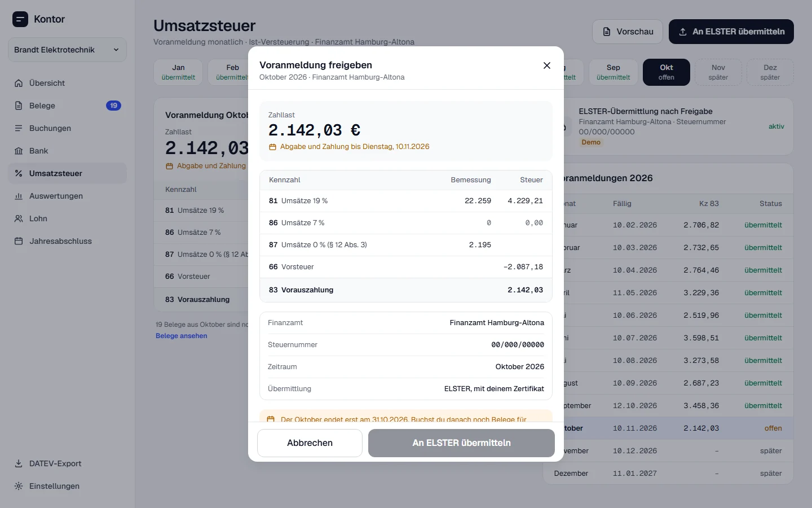This screenshot has height=508, width=812.
Task: Select the Sep übermittelt month tab
Action: coord(614,72)
